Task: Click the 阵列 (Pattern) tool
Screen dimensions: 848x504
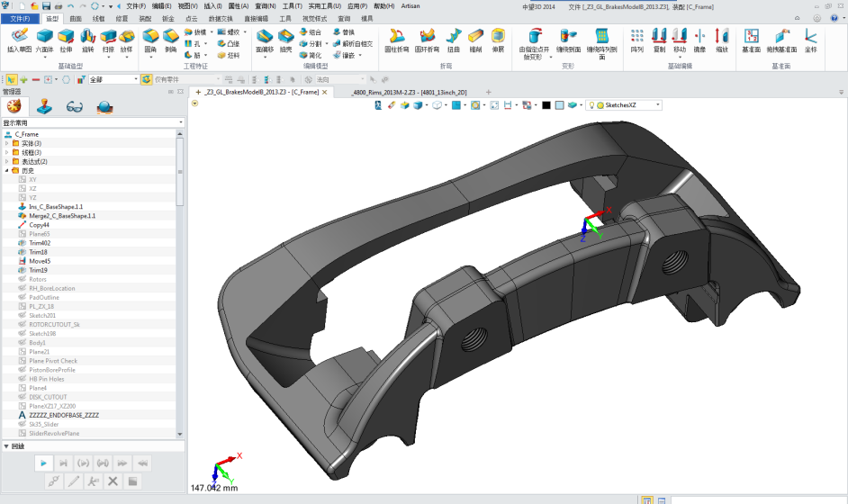Action: (636, 40)
